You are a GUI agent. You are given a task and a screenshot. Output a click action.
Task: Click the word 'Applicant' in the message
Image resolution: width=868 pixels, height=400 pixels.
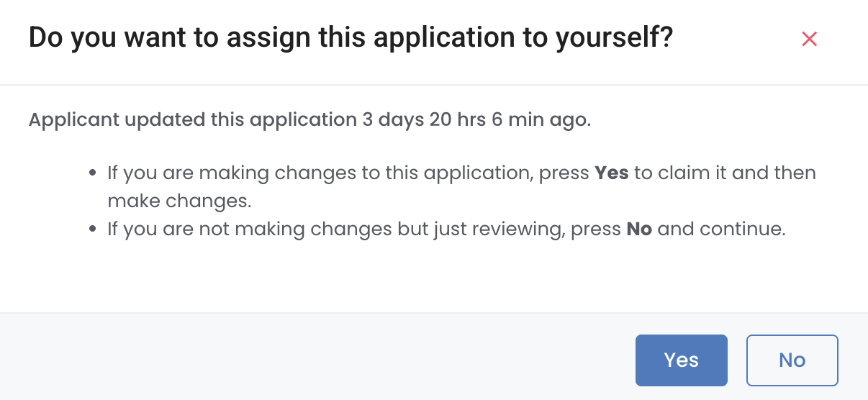pyautogui.click(x=73, y=120)
